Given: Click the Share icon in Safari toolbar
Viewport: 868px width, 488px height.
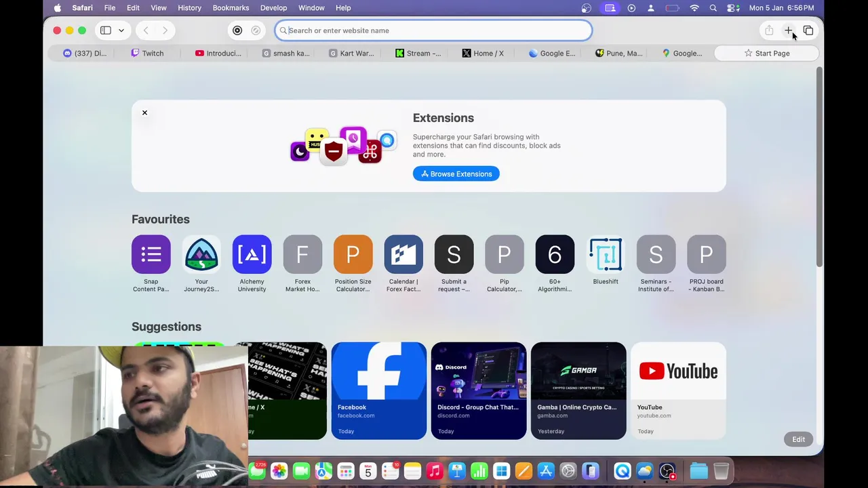Looking at the screenshot, I should coord(769,30).
